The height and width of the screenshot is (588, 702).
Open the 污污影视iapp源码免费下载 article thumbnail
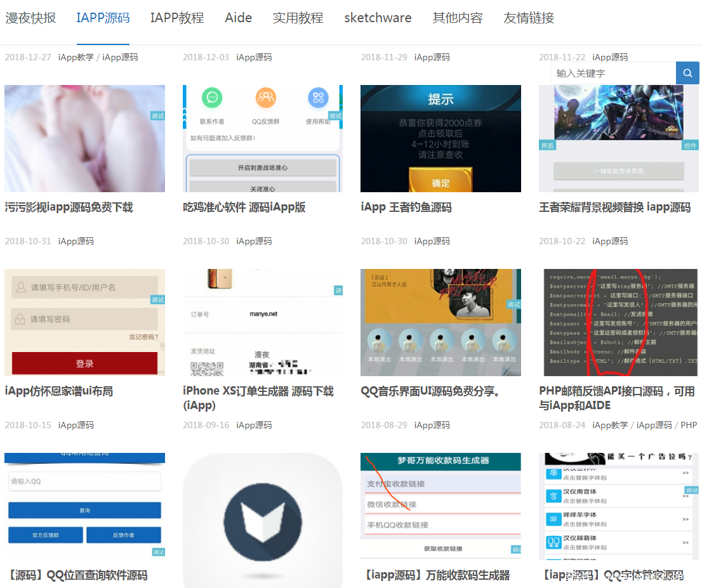click(84, 139)
